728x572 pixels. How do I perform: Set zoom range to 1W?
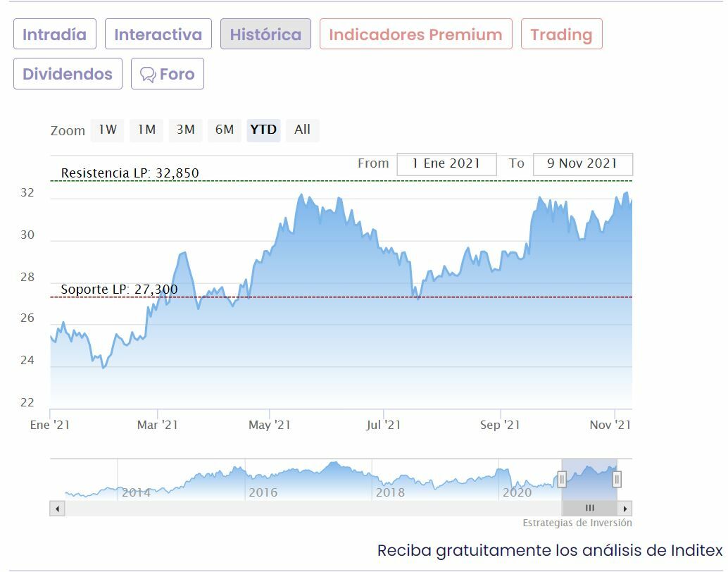(108, 130)
